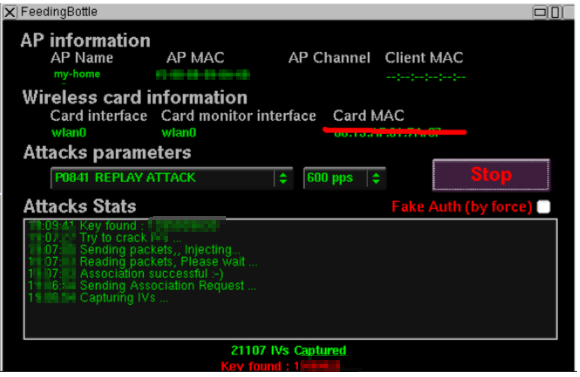Click the 'Key found' log line
This screenshot has width=580, height=377.
(x=124, y=225)
